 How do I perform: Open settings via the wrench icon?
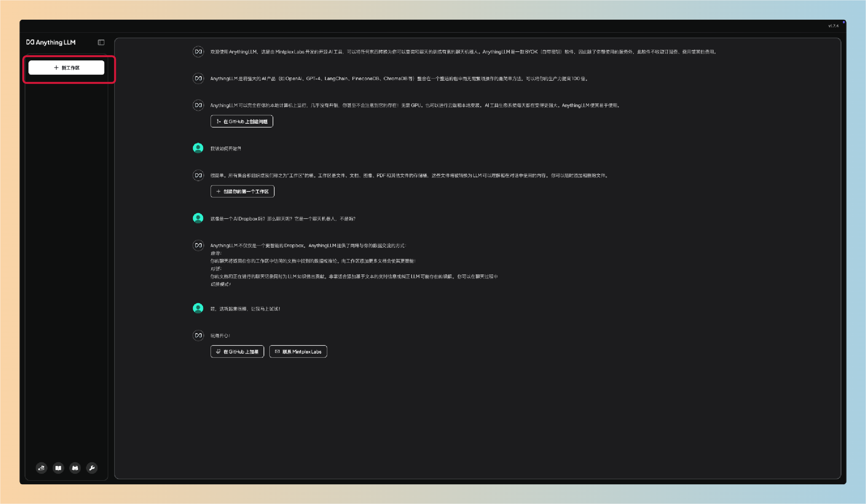point(92,468)
